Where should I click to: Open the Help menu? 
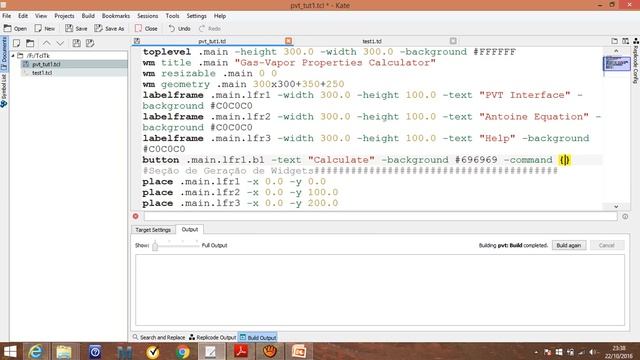click(x=220, y=16)
